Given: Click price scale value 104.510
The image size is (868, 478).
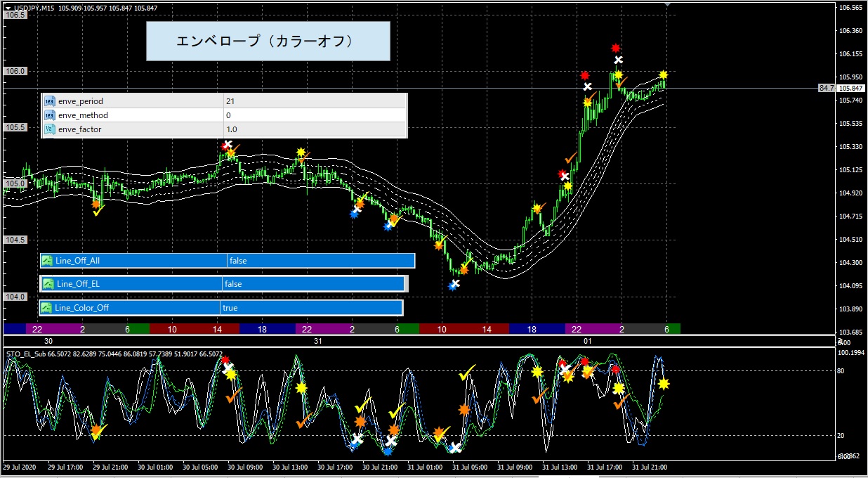Looking at the screenshot, I should (x=850, y=240).
